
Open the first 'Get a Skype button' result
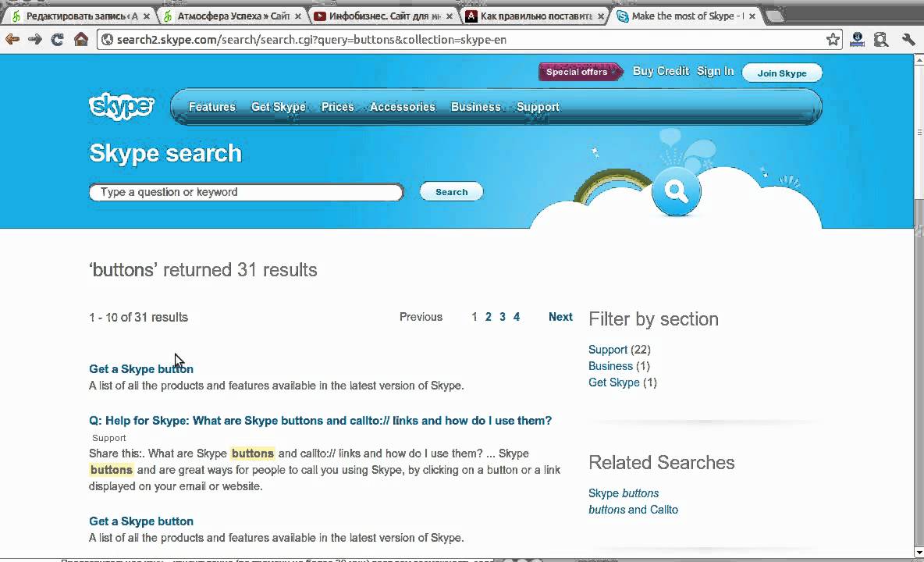[x=140, y=368]
